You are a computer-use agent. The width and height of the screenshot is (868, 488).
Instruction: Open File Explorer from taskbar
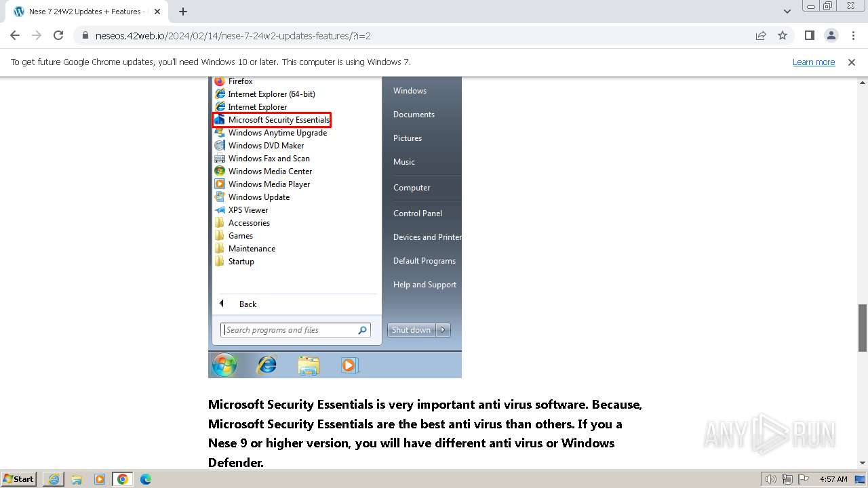pos(77,479)
